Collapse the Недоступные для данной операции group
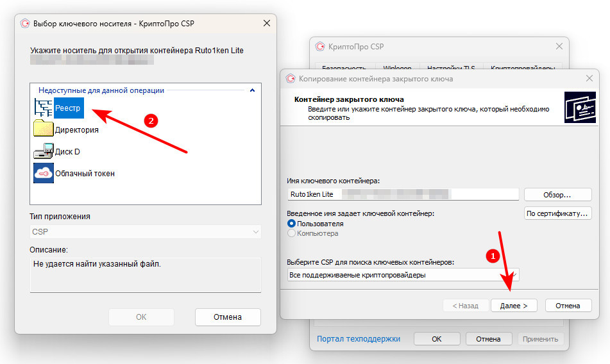 (252, 90)
